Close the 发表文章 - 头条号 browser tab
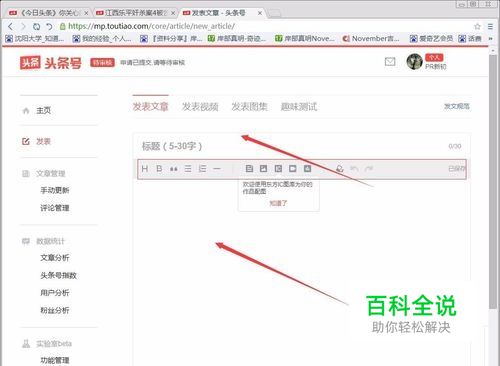This screenshot has width=500, height=366. tap(260, 13)
